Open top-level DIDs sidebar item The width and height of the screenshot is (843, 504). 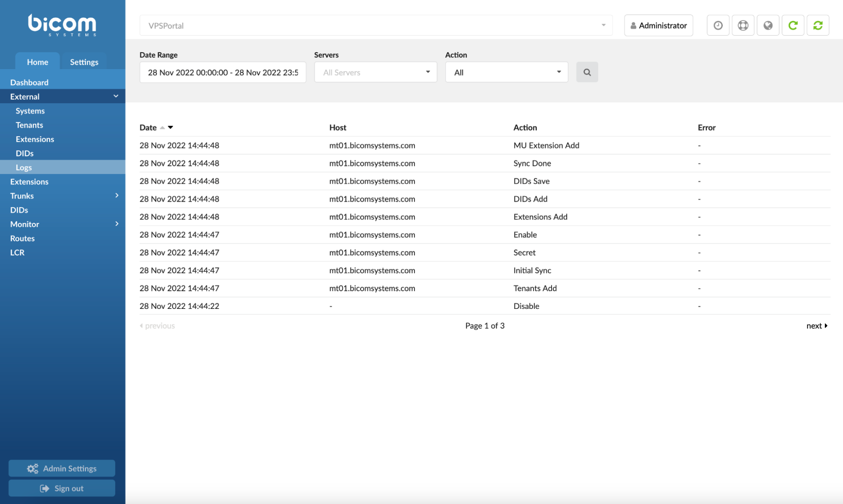tap(62, 209)
